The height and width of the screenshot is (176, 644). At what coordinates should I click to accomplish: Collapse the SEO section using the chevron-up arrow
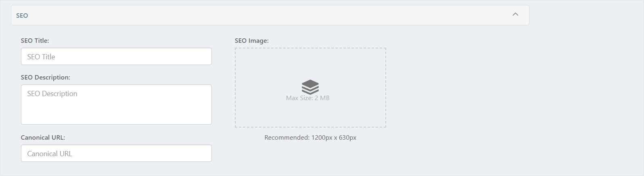point(515,15)
